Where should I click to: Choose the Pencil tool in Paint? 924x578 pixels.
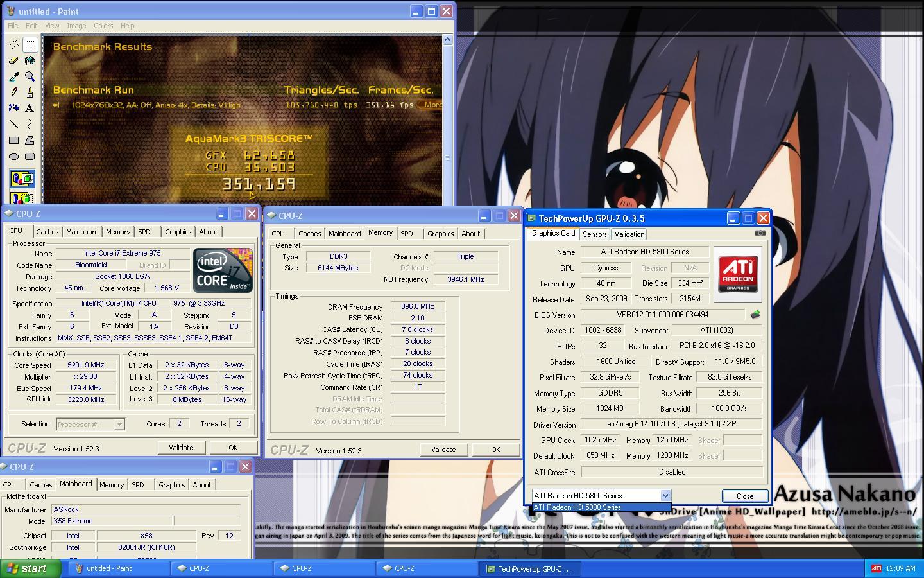click(x=14, y=92)
